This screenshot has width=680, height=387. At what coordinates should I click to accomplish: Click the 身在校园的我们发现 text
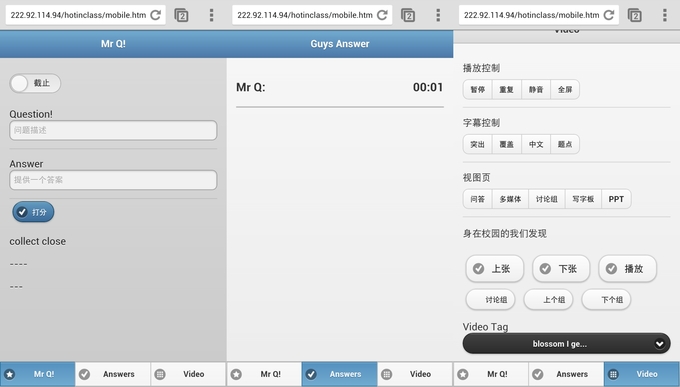505,233
